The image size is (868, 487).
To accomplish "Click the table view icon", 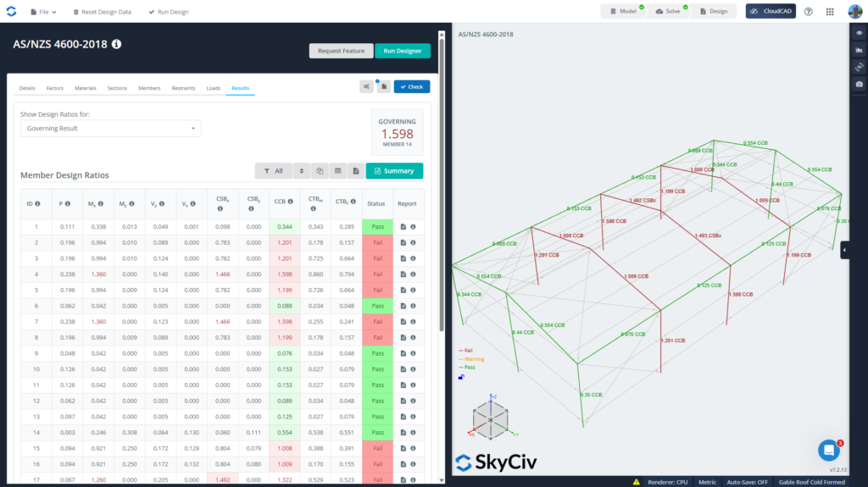I will point(337,171).
